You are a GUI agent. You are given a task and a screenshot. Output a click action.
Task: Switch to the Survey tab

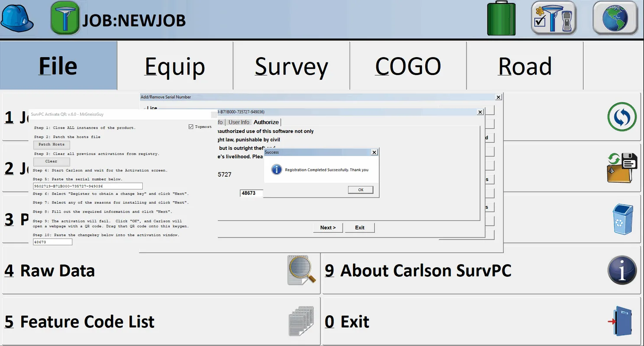coord(291,66)
